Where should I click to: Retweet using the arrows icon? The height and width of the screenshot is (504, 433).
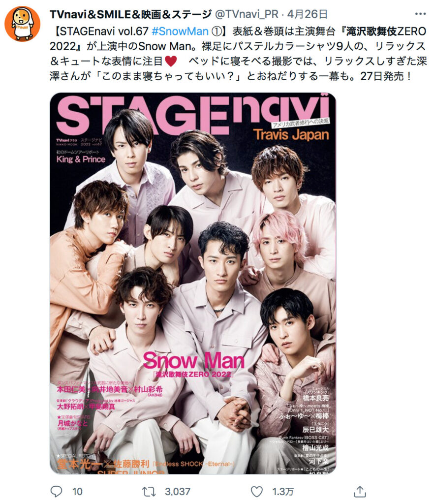(149, 491)
